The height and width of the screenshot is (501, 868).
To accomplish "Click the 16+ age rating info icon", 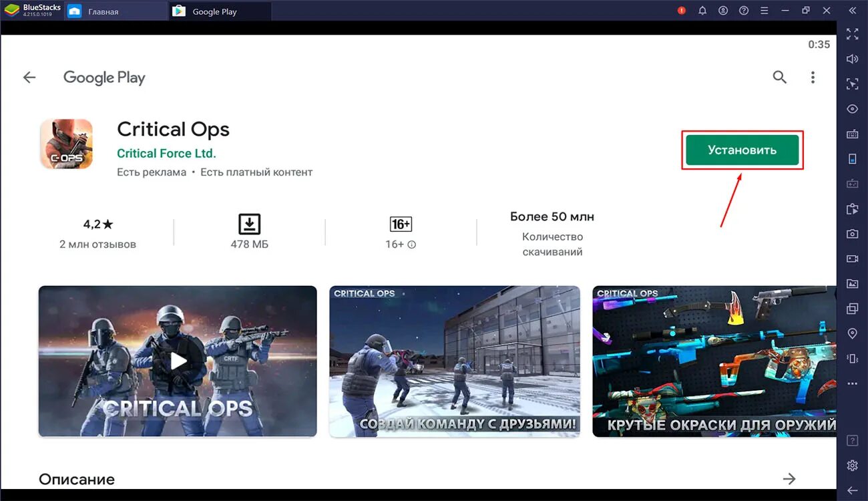I will click(x=411, y=244).
